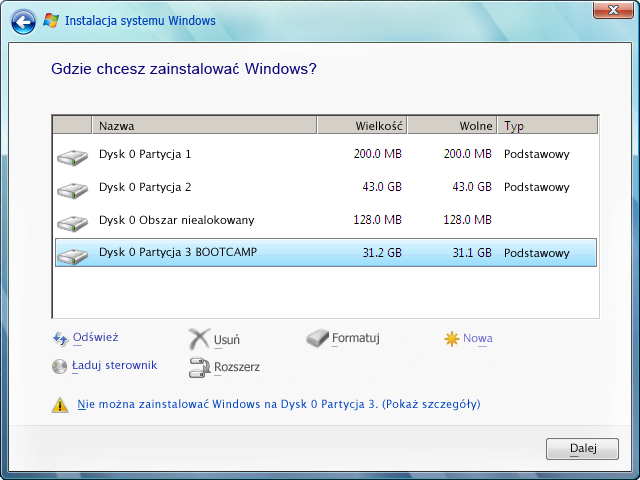Format partition with Formatuj link
640x480 pixels.
pos(356,338)
